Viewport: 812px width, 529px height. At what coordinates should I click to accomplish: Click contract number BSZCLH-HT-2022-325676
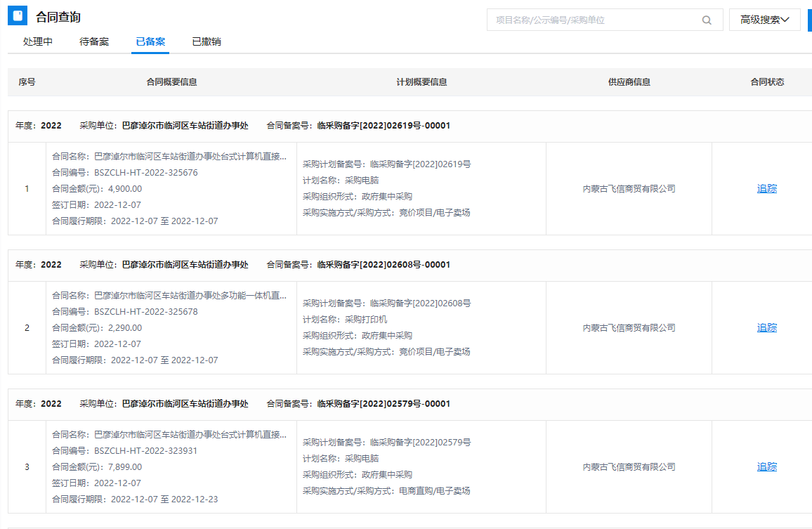146,173
